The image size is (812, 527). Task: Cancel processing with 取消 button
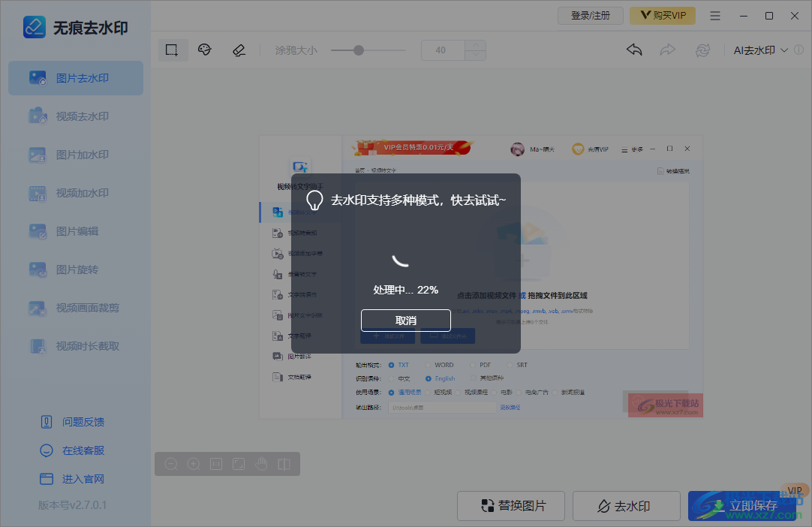point(405,321)
